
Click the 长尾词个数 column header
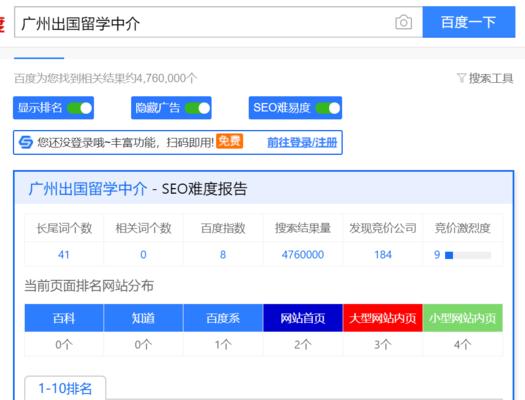pyautogui.click(x=64, y=228)
